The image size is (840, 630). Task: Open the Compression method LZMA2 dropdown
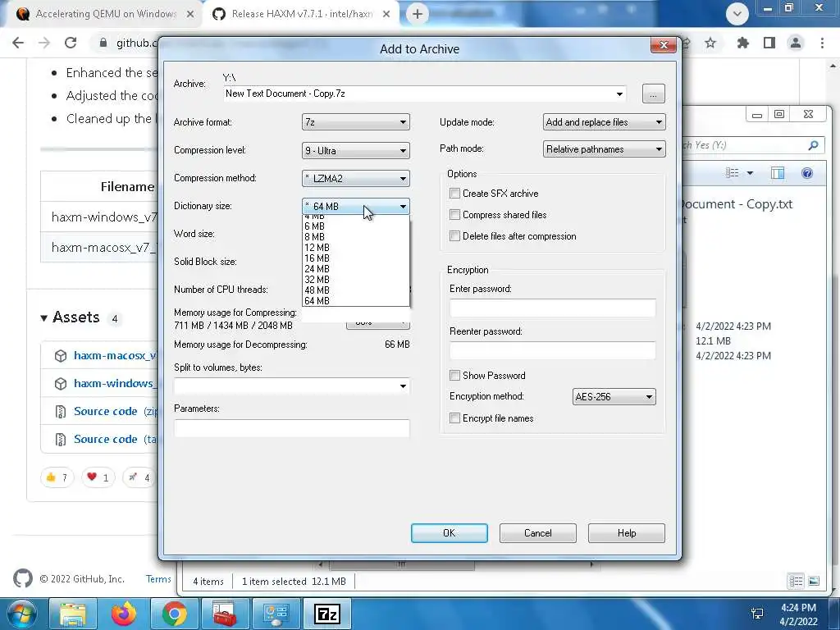click(356, 178)
